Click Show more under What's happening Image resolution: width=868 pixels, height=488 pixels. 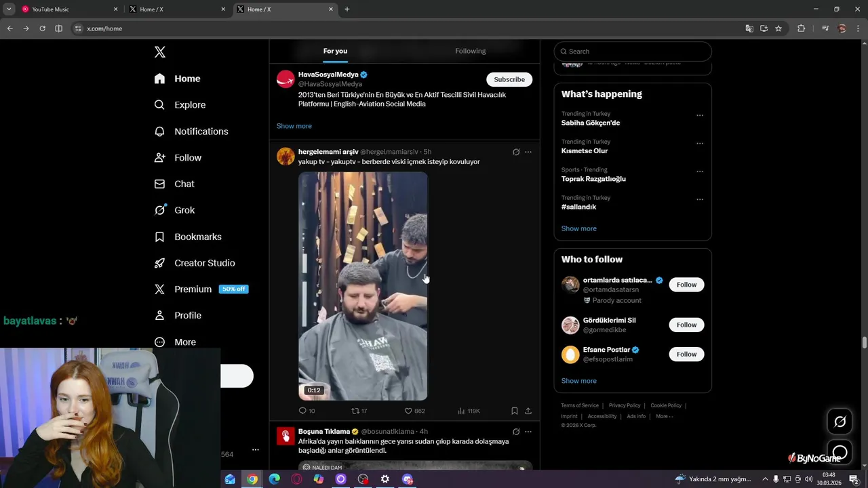coord(579,228)
